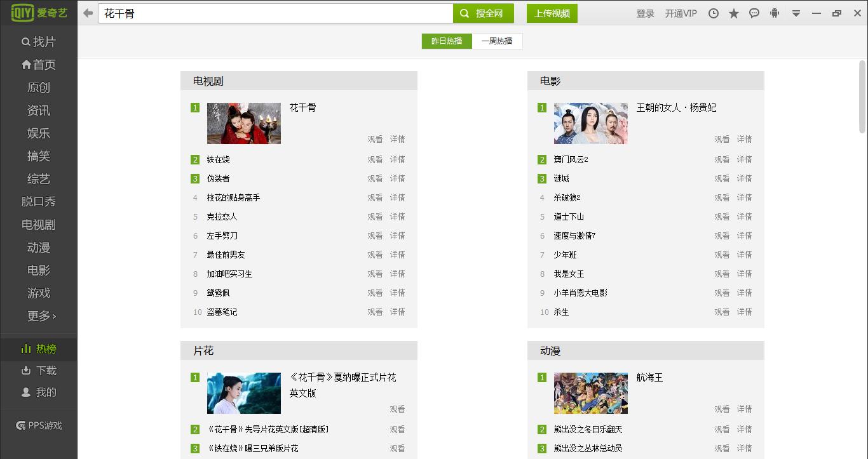Image resolution: width=868 pixels, height=459 pixels.
Task: Click the iQIYI logo in the top-left corner
Action: 39,13
